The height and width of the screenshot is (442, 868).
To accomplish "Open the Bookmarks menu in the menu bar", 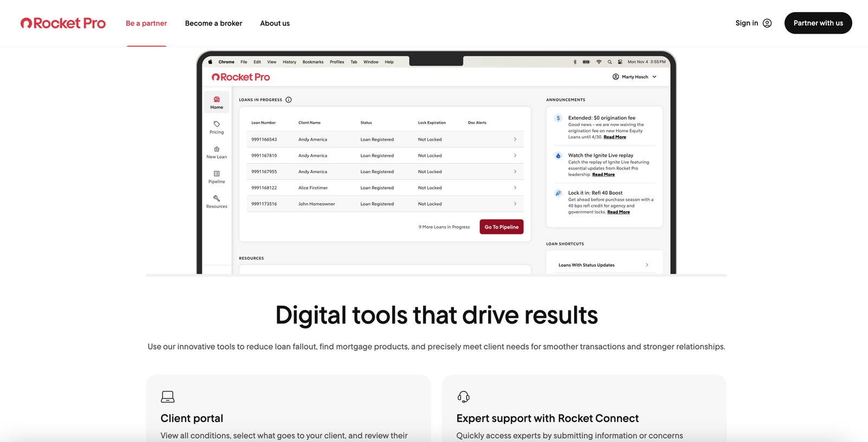I will coord(313,62).
